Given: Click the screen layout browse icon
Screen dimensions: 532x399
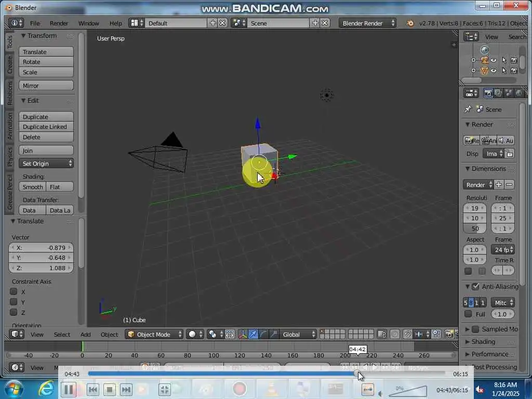Looking at the screenshot, I should (137, 23).
